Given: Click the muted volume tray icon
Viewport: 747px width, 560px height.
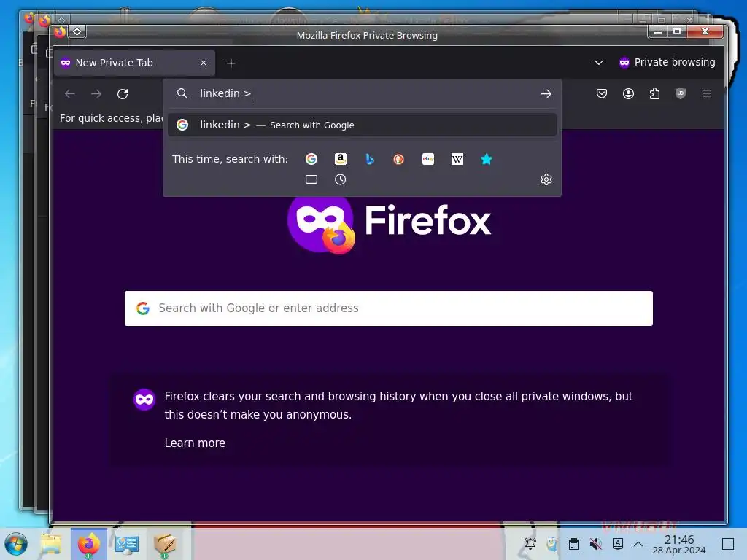Looking at the screenshot, I should [x=595, y=544].
